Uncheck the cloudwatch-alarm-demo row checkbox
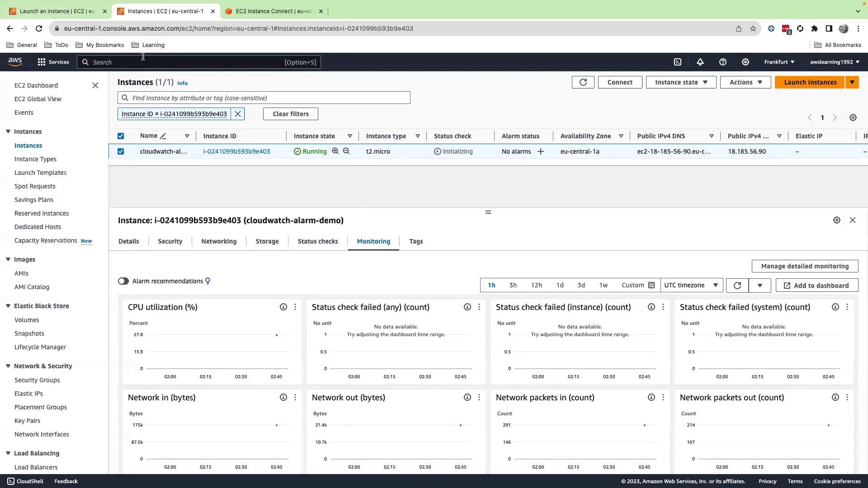This screenshot has height=488, width=868. (x=121, y=151)
